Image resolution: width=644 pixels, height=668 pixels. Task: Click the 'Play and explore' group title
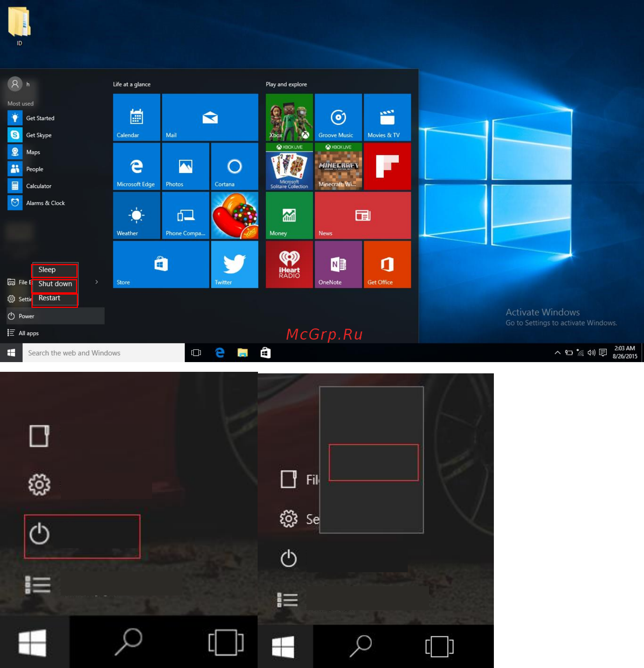(x=286, y=84)
